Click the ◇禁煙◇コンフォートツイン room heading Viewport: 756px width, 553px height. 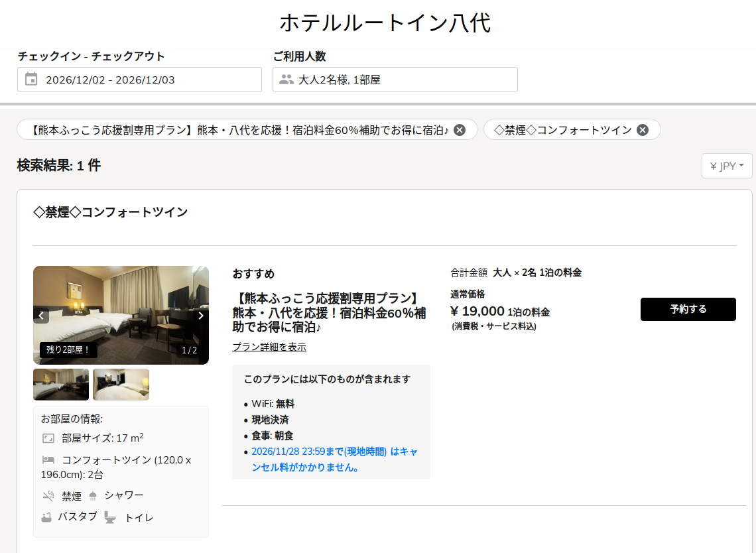(110, 212)
